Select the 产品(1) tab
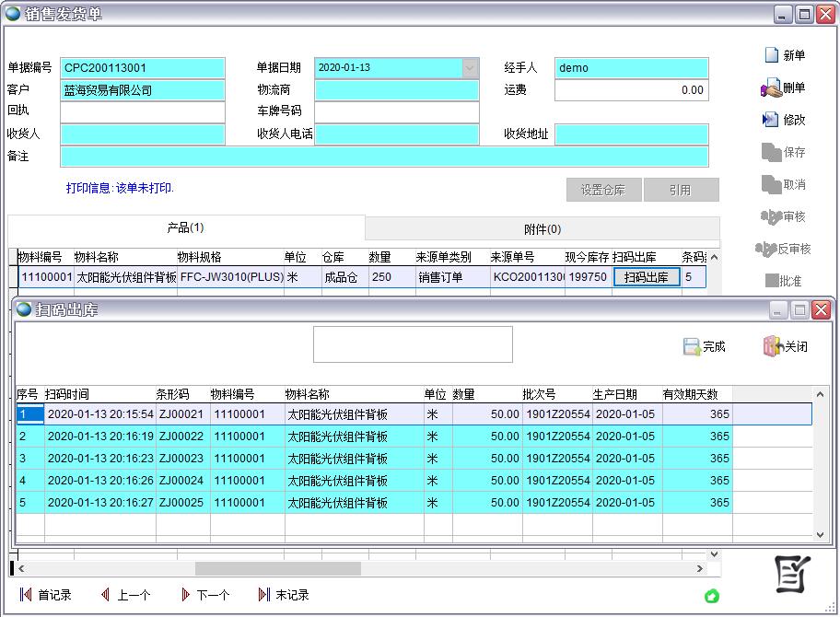The height and width of the screenshot is (617, 840). point(185,227)
